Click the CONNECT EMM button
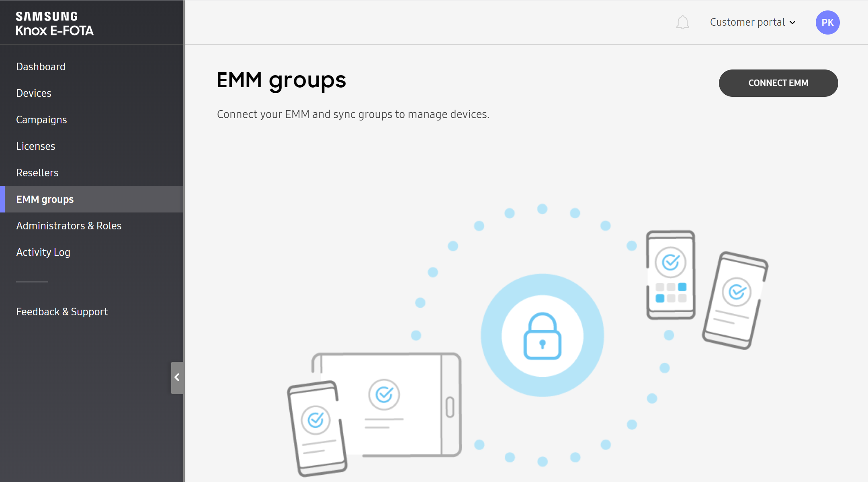This screenshot has width=868, height=482. [x=778, y=83]
